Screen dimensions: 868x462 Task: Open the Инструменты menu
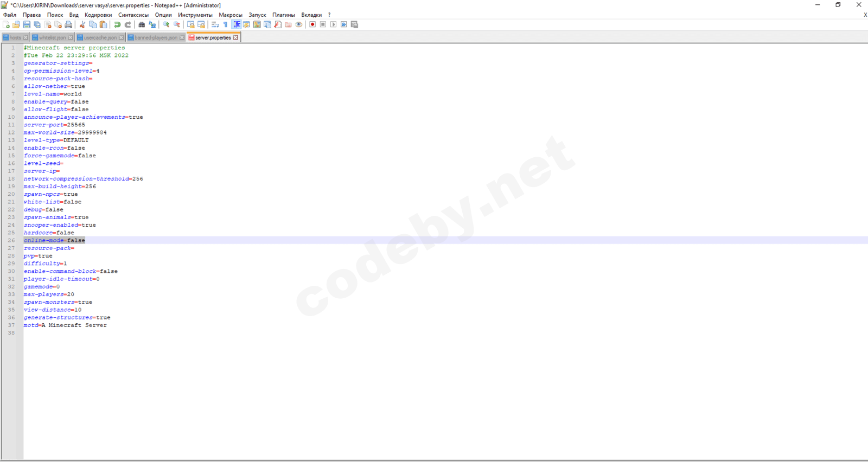click(195, 15)
